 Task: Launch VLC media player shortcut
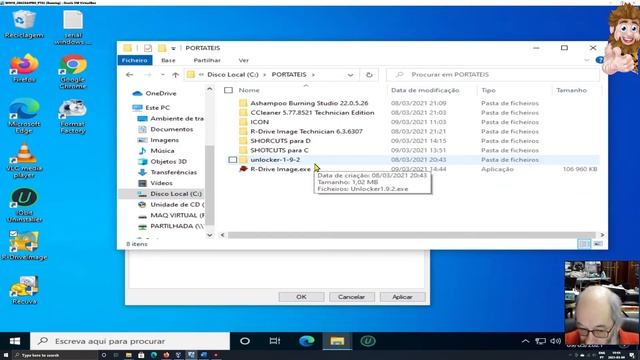(24, 160)
